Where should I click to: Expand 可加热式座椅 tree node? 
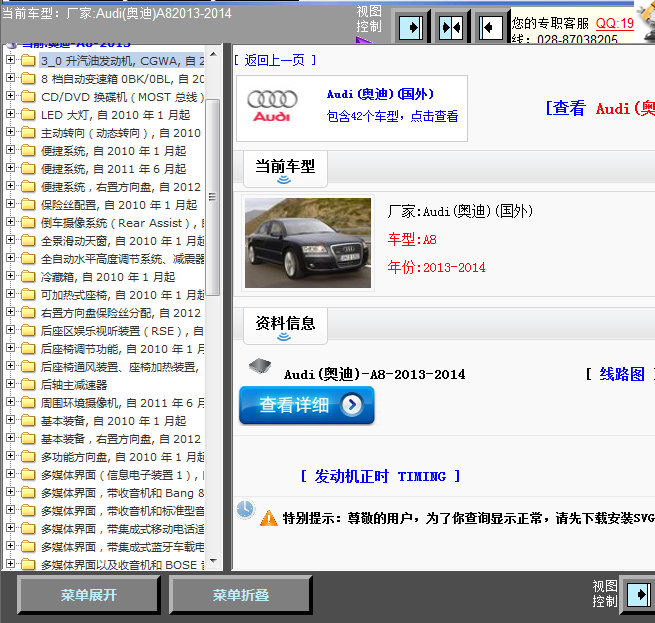click(10, 294)
